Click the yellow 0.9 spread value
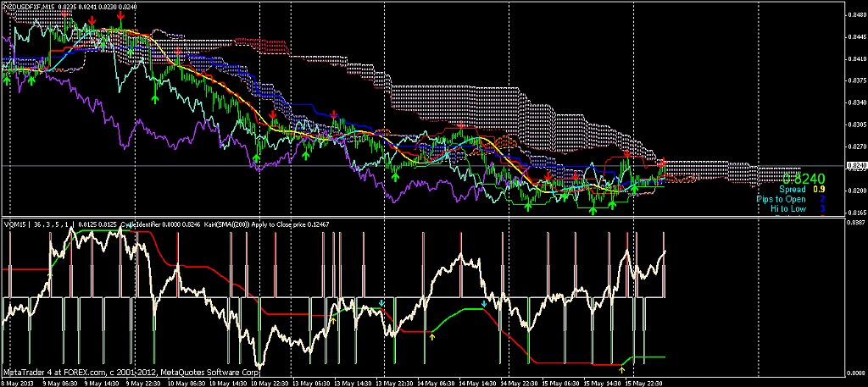This screenshot has width=868, height=387. (x=820, y=189)
